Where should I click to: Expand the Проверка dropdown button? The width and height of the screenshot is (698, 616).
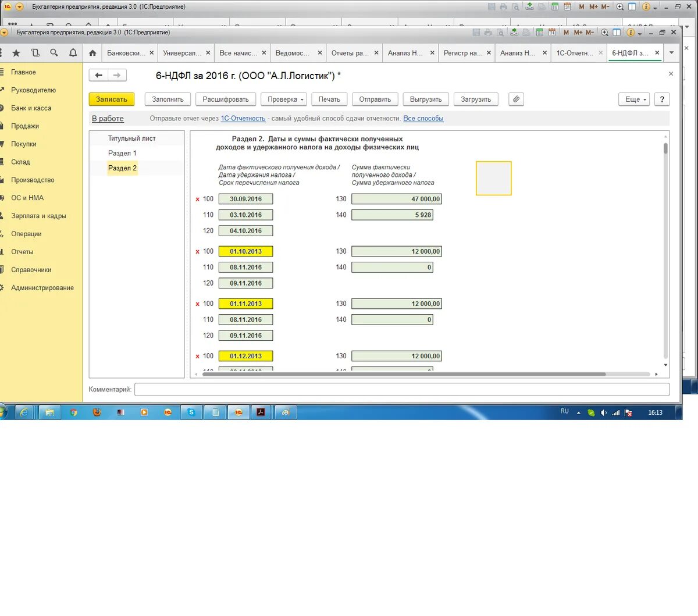point(283,99)
